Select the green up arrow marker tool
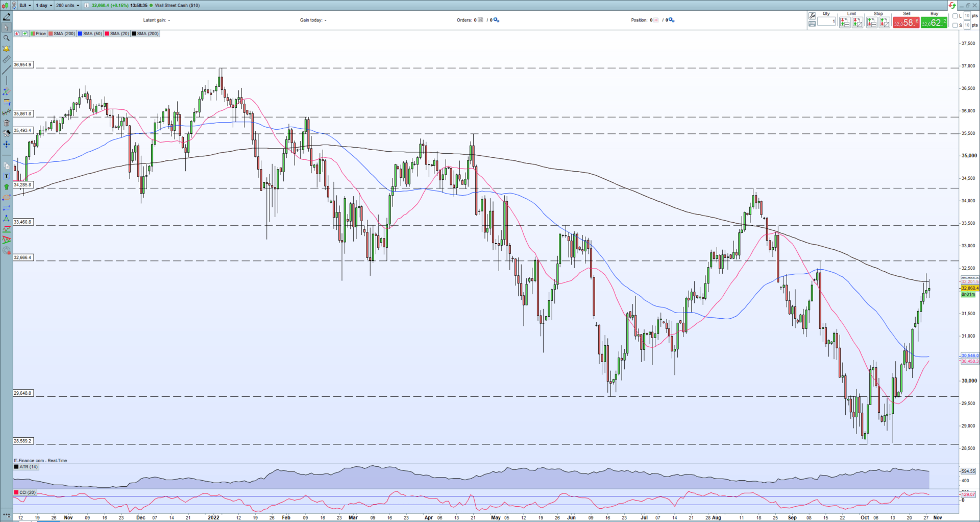This screenshot has width=980, height=522. pyautogui.click(x=7, y=187)
